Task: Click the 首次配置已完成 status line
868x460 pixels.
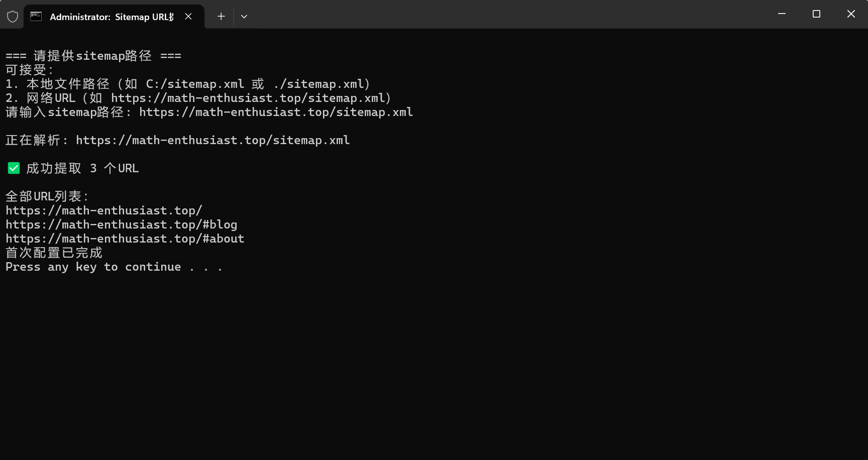Action: (x=54, y=253)
